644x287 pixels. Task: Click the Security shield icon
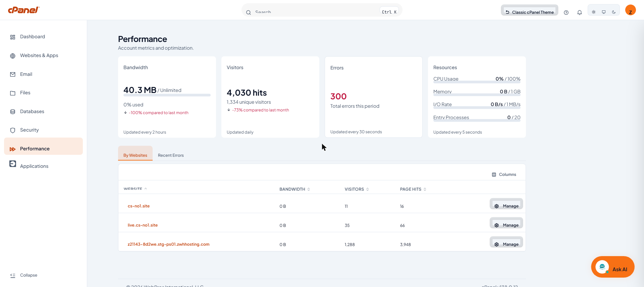[x=13, y=130]
